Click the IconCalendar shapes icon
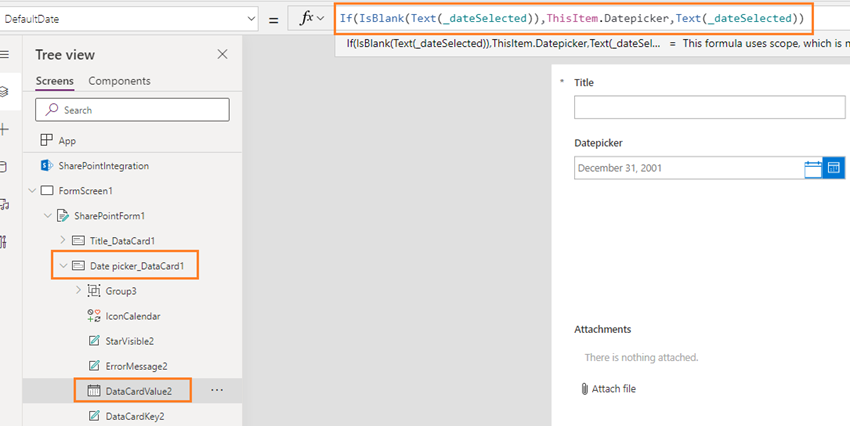Image resolution: width=850 pixels, height=426 pixels. click(94, 316)
